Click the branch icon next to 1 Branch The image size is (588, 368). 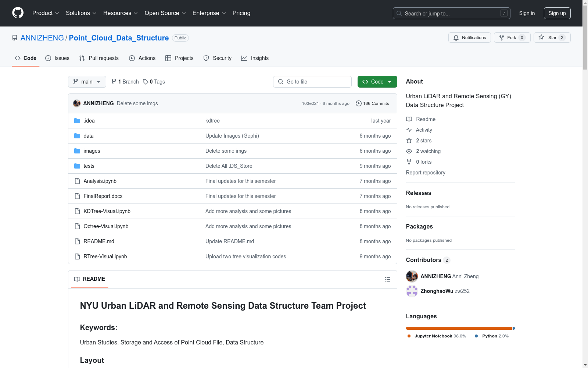coord(114,82)
